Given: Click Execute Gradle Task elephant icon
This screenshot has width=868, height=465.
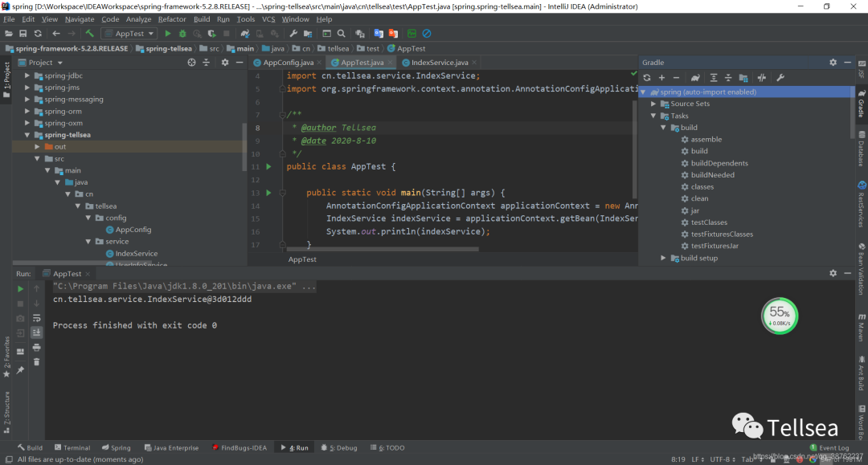Looking at the screenshot, I should click(695, 78).
